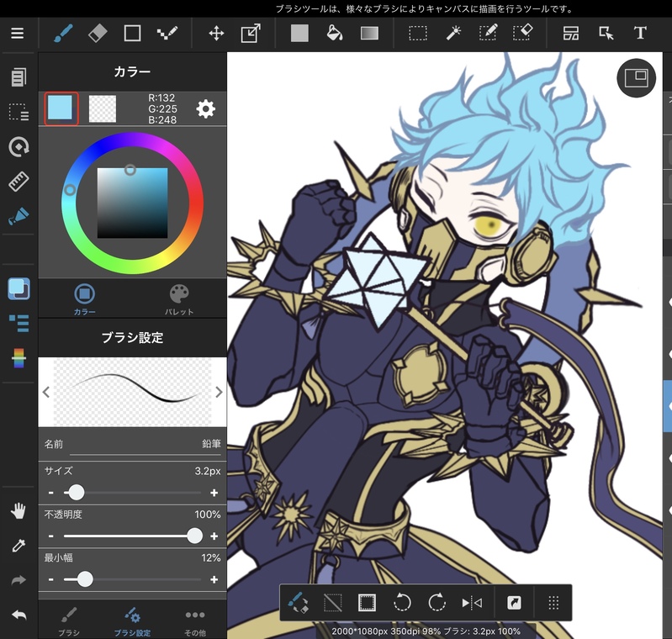
Task: Open the document file menu icon
Action: (x=18, y=77)
